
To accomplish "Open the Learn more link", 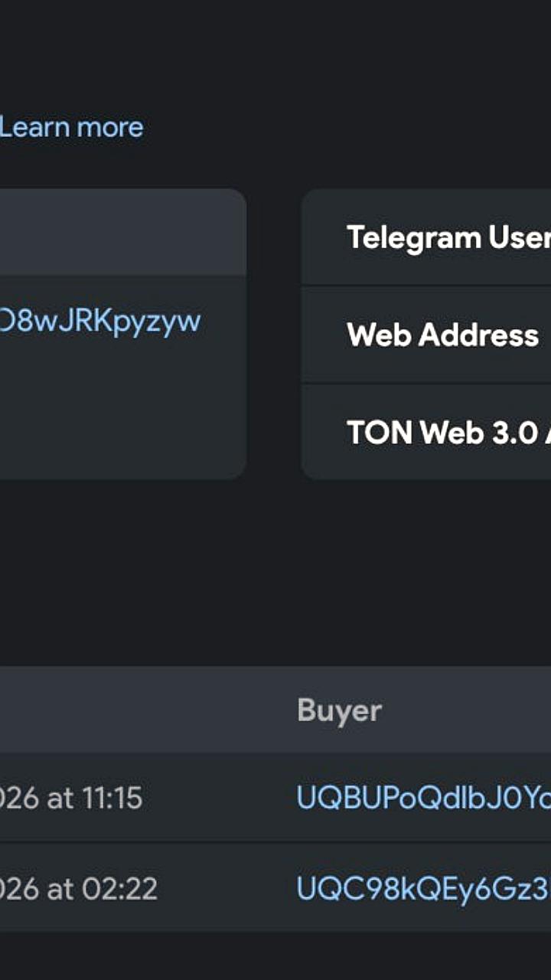I will point(70,127).
